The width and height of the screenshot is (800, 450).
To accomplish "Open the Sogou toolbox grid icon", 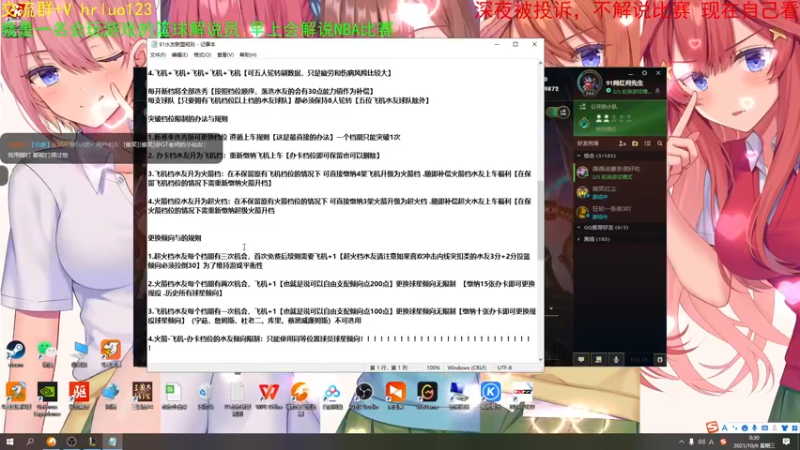I will pos(794,428).
